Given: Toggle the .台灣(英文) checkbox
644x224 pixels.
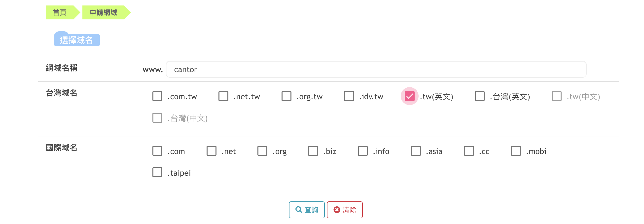Looking at the screenshot, I should [x=479, y=96].
